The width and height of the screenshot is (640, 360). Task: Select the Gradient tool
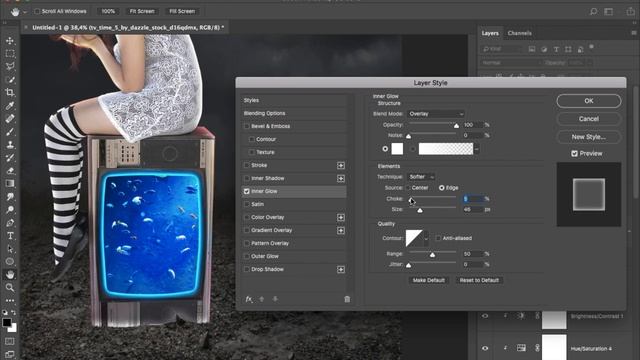[10, 184]
